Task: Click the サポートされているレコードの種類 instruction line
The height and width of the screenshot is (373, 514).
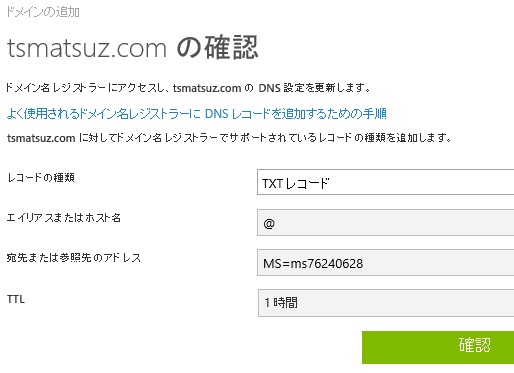Action: coord(229,138)
